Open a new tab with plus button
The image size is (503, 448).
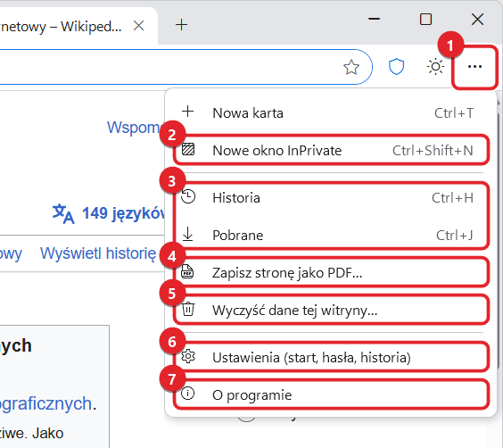tap(181, 25)
